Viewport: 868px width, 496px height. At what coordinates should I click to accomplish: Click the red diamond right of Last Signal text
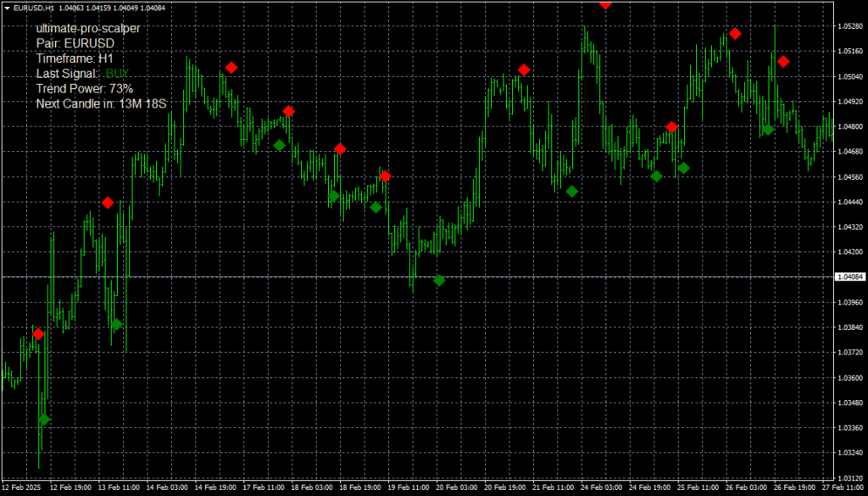(231, 67)
